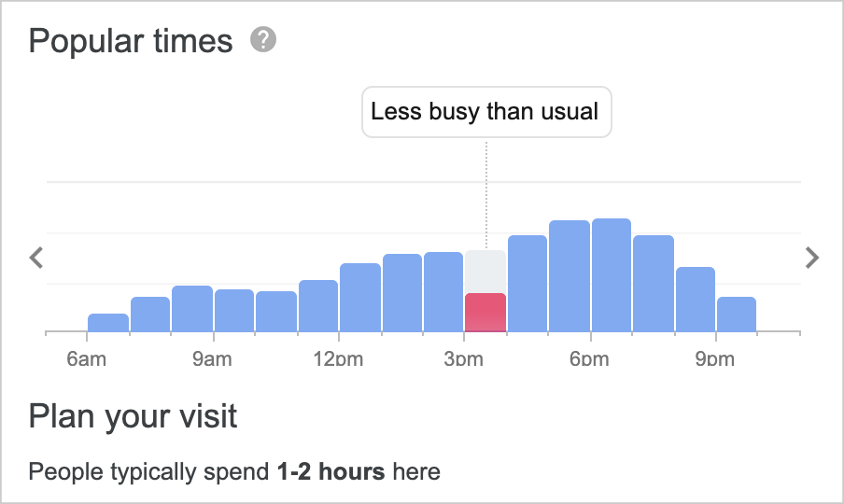
Task: Select the tallest bar after 6pm
Action: pos(612,274)
